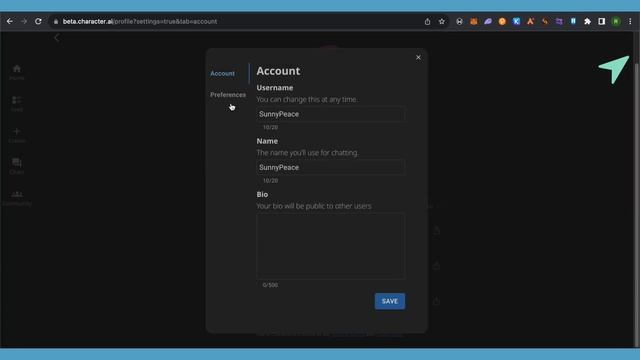Close the Account settings dialog
This screenshot has width=640, height=360.
418,58
